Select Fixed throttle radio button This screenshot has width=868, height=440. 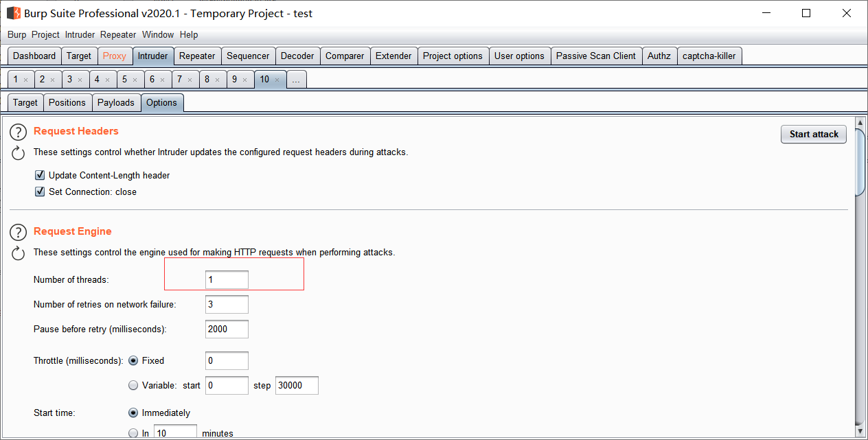click(133, 360)
